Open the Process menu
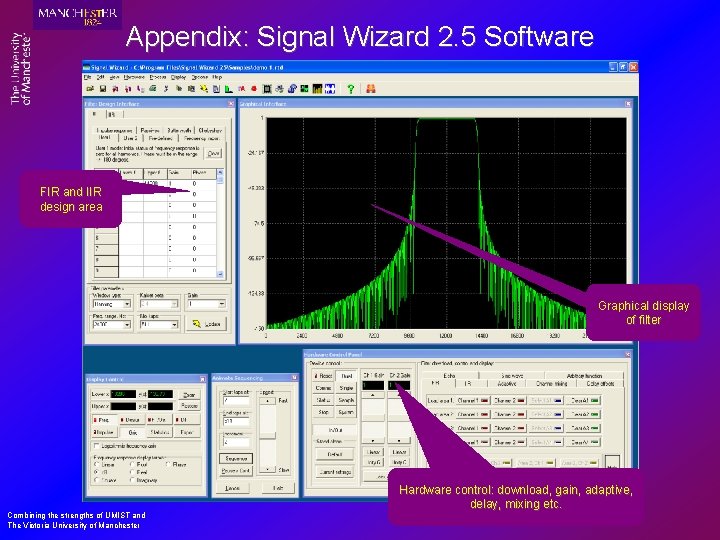 [158, 77]
